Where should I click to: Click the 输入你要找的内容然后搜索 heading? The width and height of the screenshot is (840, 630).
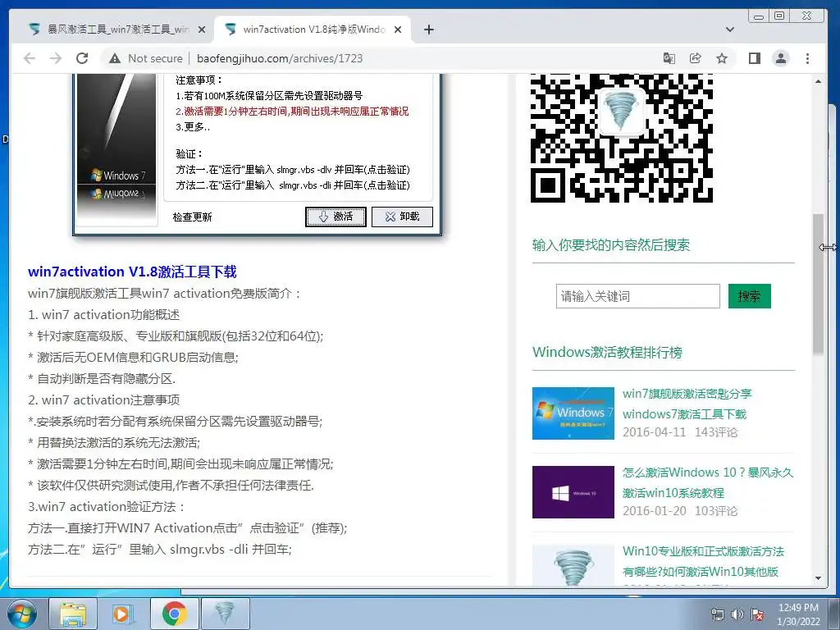pos(610,245)
